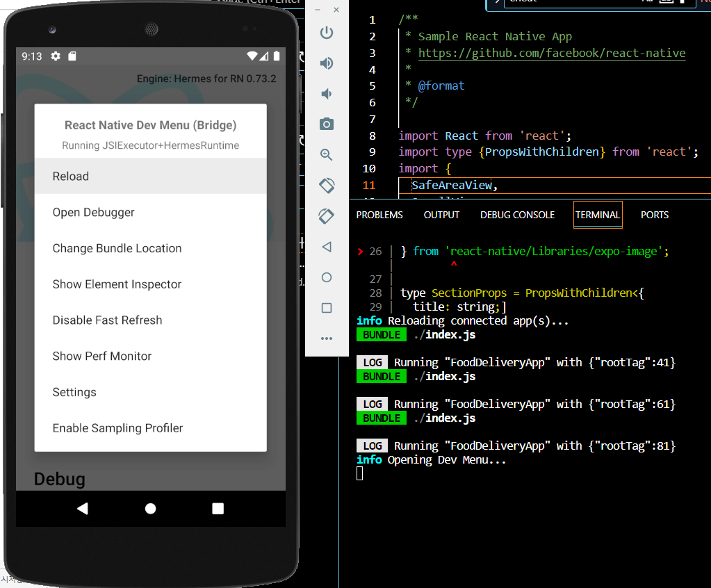Viewport: 711px width, 588px height.
Task: Click the terminal log line with rootTag 41
Action: [516, 362]
